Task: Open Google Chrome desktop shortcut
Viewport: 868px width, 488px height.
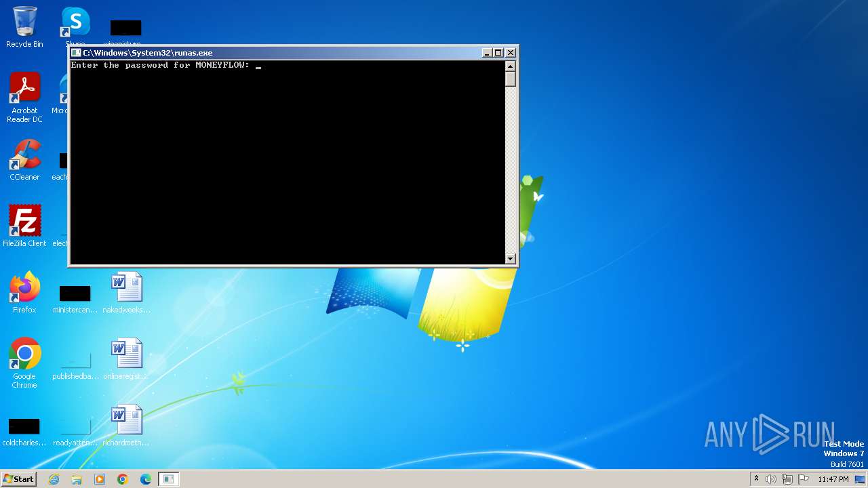Action: 24,363
